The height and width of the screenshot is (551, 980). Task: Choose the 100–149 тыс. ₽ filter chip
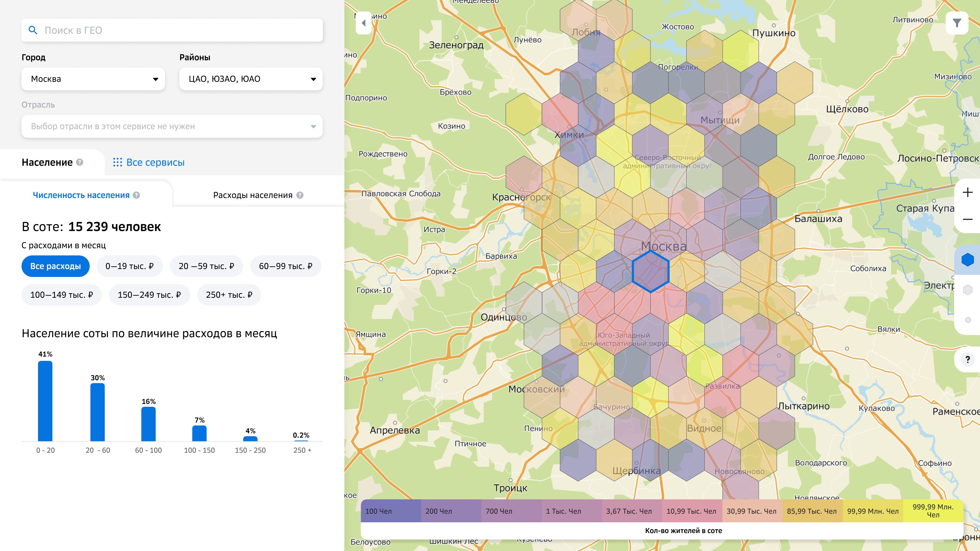(x=62, y=295)
